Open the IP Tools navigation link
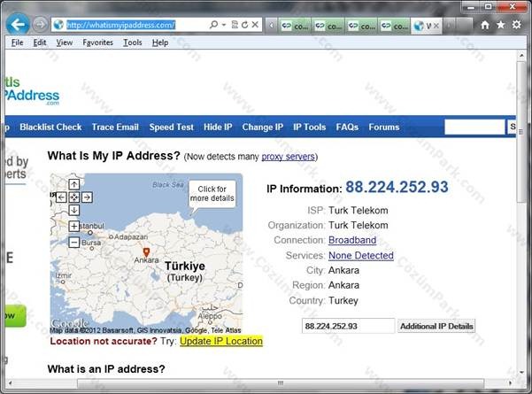The height and width of the screenshot is (394, 532). [x=310, y=127]
